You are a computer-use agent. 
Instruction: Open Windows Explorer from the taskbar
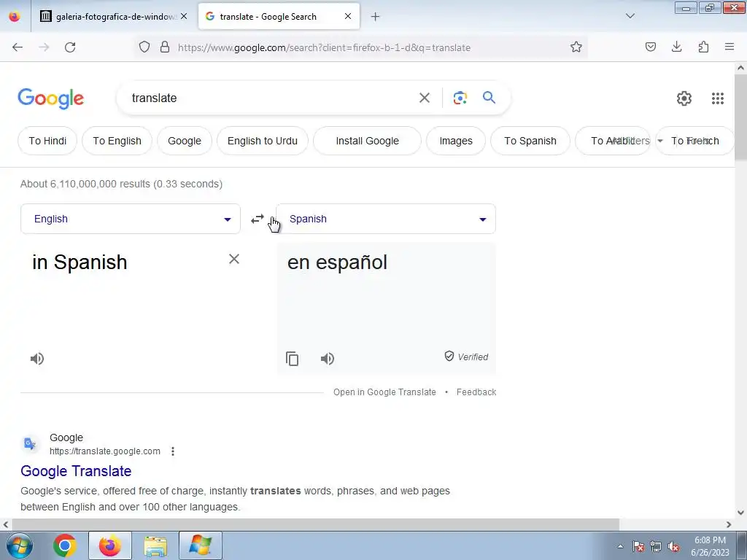(155, 545)
